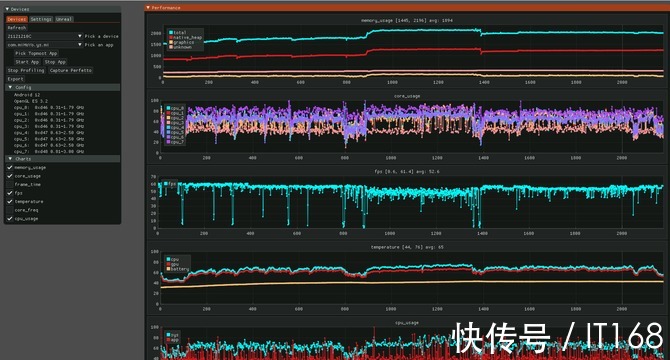This screenshot has height=360, width=670.
Task: Click the gpu legend swatch in temperature chart
Action: click(x=168, y=264)
